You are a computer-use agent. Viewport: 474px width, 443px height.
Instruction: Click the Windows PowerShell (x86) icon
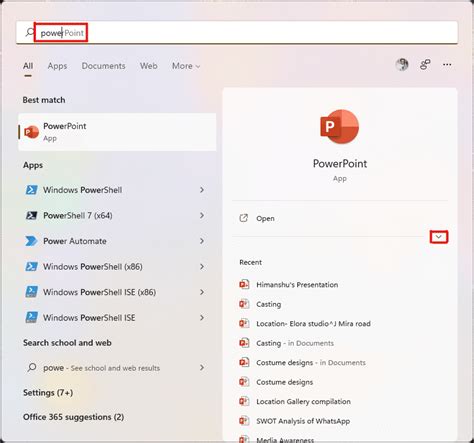(x=31, y=266)
